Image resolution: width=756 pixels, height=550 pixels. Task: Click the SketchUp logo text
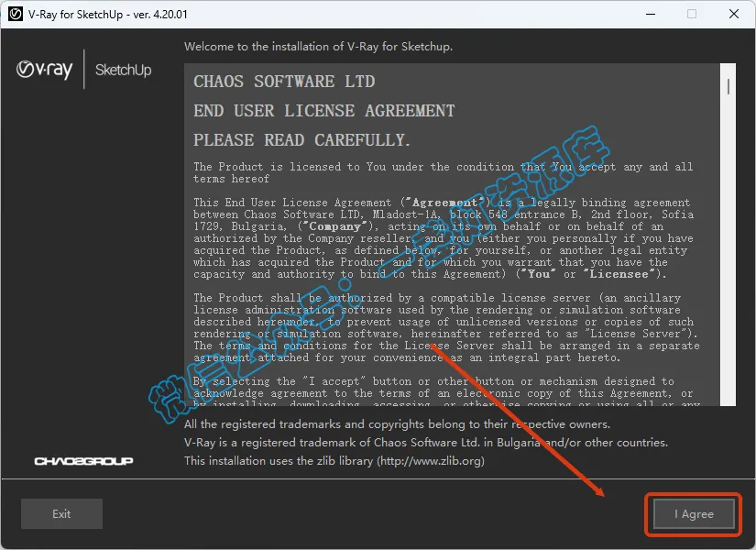[x=124, y=70]
